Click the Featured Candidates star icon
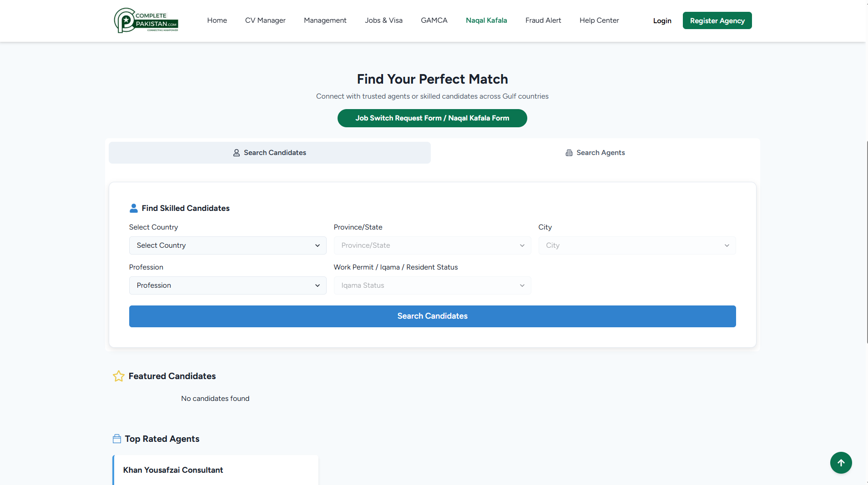 [118, 376]
